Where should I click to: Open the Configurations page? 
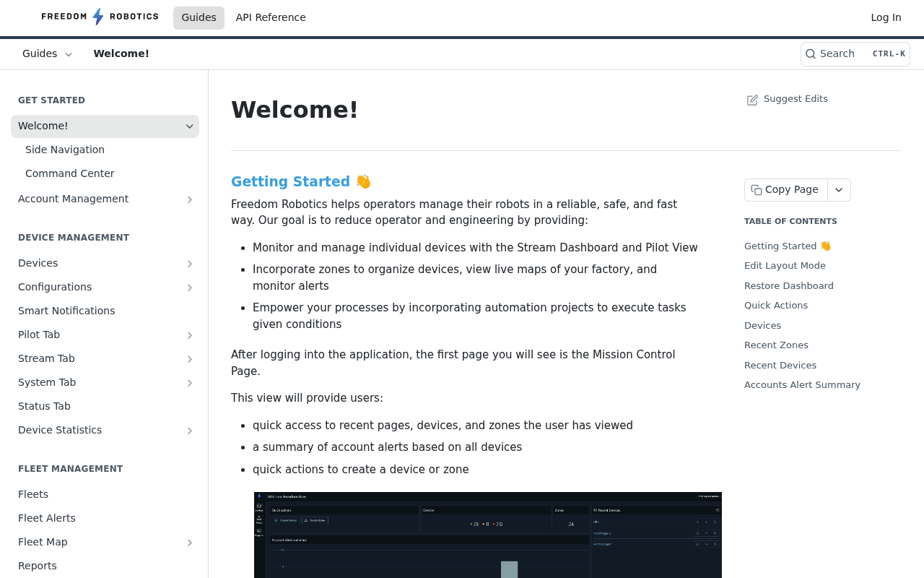tap(55, 288)
